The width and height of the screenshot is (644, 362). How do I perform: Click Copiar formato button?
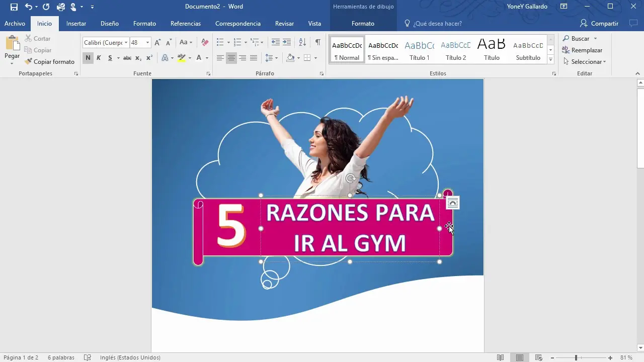point(49,62)
